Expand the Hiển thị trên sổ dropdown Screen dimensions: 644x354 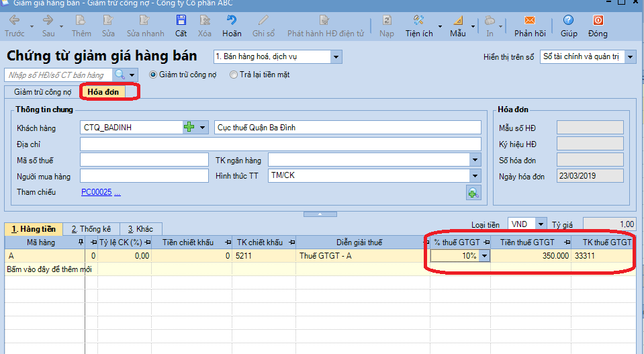[x=630, y=57]
